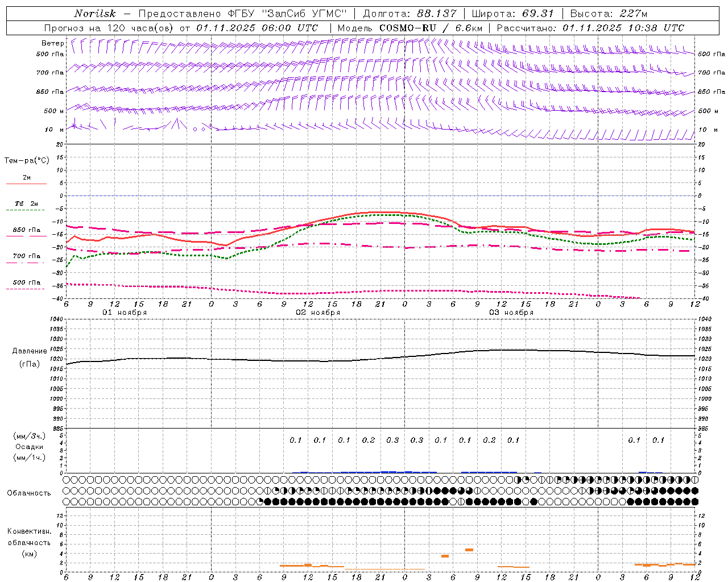728x582 pixels.
Task: Click "(гПа)" unit under Давление
Action: coord(30,364)
